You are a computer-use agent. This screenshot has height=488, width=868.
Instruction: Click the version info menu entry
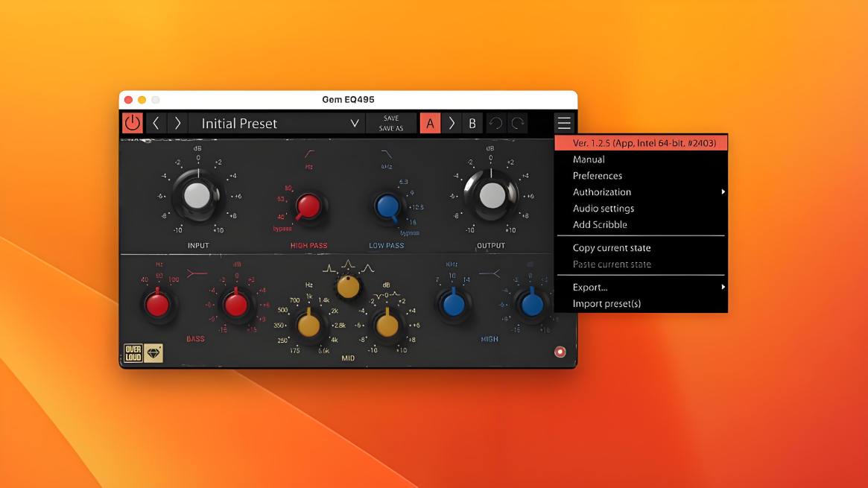coord(641,143)
